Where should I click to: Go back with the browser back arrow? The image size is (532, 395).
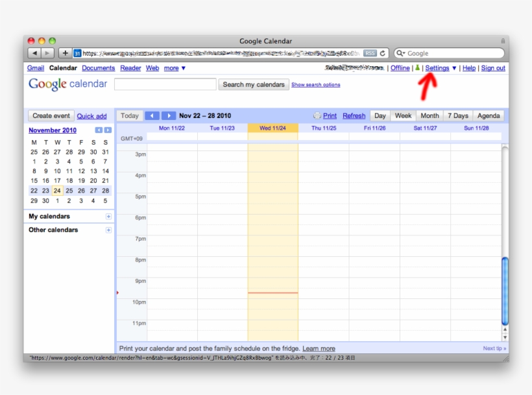click(x=34, y=53)
